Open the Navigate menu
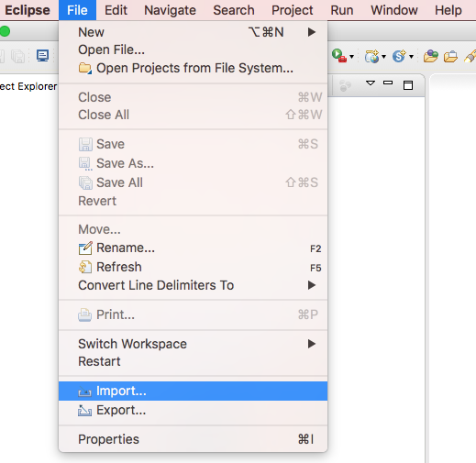Screen dimensions: 476x463 pyautogui.click(x=170, y=10)
